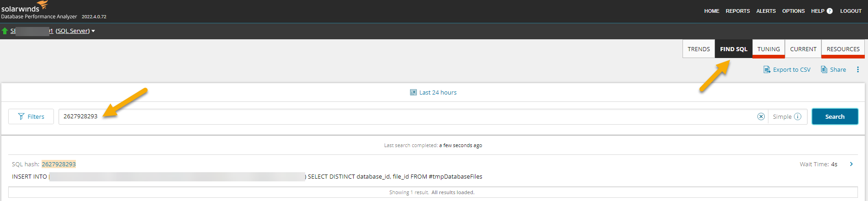
Task: Click the green instance status arrow
Action: [x=5, y=31]
